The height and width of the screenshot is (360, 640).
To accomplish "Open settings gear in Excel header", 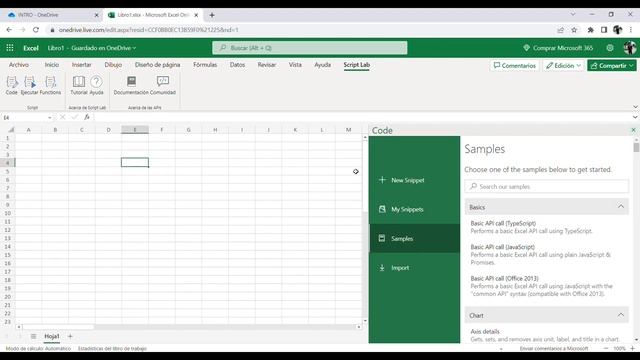I will point(609,48).
